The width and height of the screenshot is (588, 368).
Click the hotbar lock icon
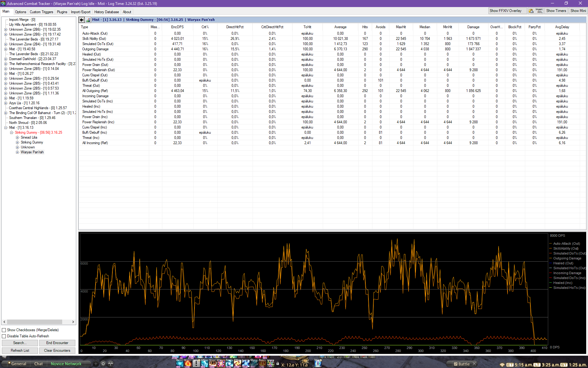click(278, 363)
